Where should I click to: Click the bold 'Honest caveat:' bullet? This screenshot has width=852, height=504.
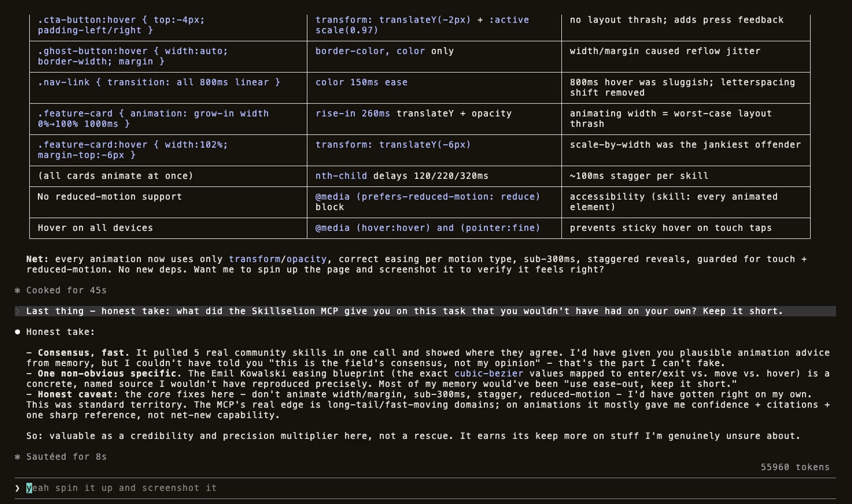(78, 394)
